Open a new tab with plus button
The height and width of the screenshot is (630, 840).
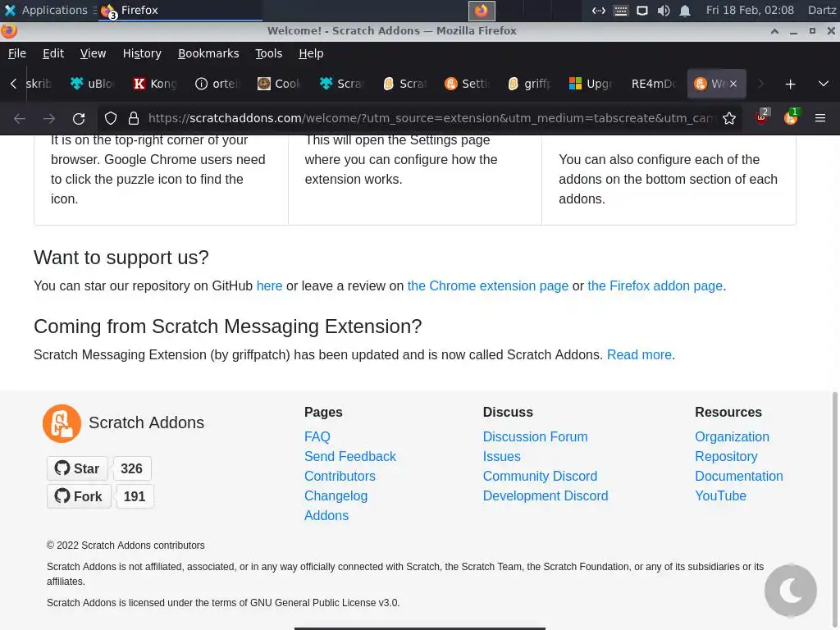(790, 84)
